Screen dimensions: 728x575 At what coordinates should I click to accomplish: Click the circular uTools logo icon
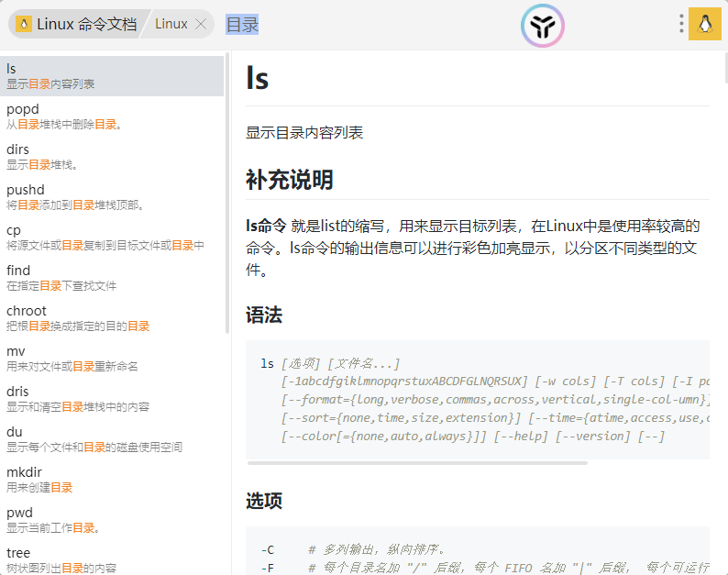click(542, 26)
